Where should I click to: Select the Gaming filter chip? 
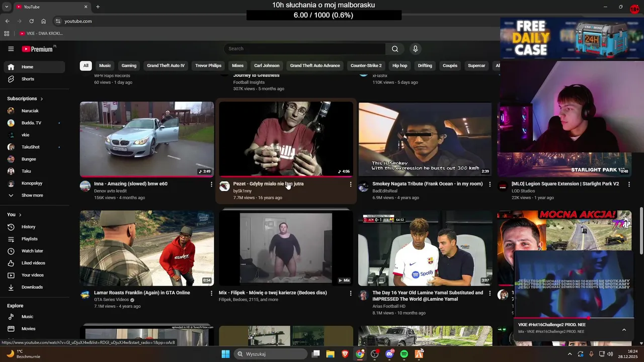(129, 65)
